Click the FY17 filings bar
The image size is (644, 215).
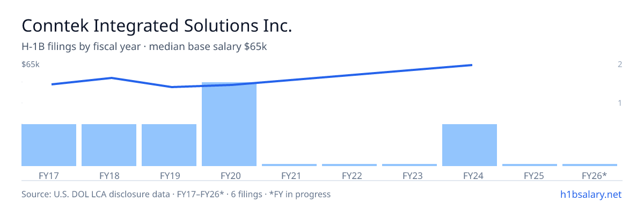pos(49,145)
